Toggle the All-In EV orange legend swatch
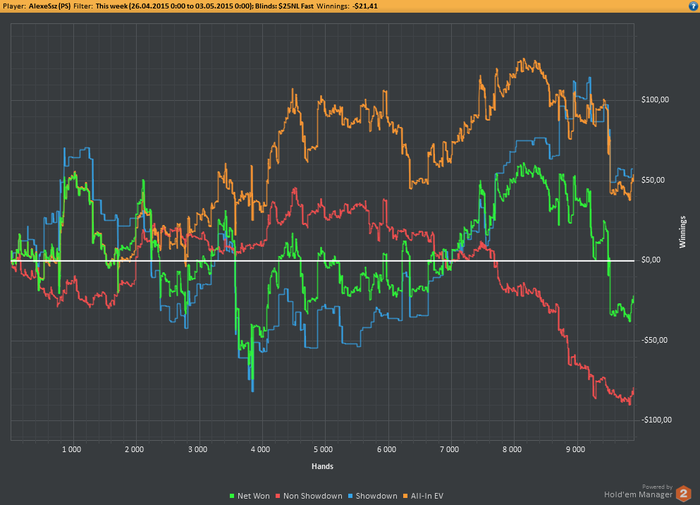Screen dimensions: 700x505 (x=405, y=496)
